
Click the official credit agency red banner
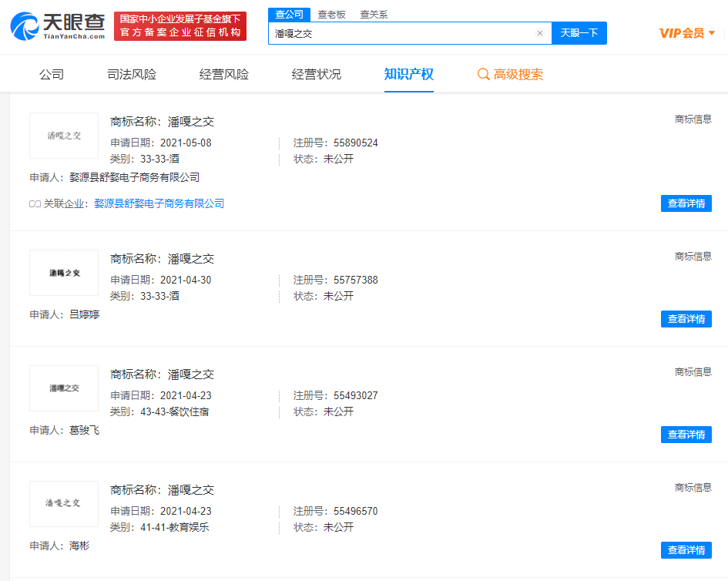point(180,26)
